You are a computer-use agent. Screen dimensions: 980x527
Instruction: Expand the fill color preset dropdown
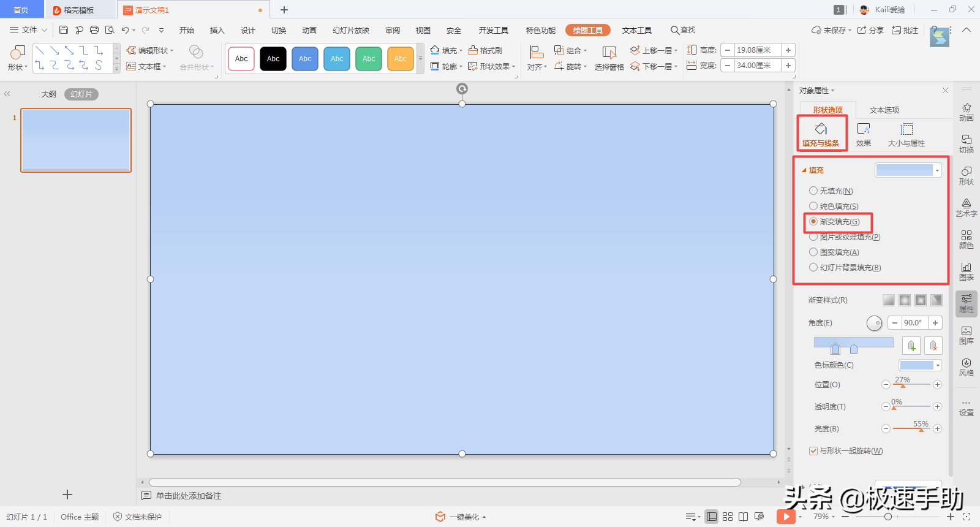(x=937, y=170)
